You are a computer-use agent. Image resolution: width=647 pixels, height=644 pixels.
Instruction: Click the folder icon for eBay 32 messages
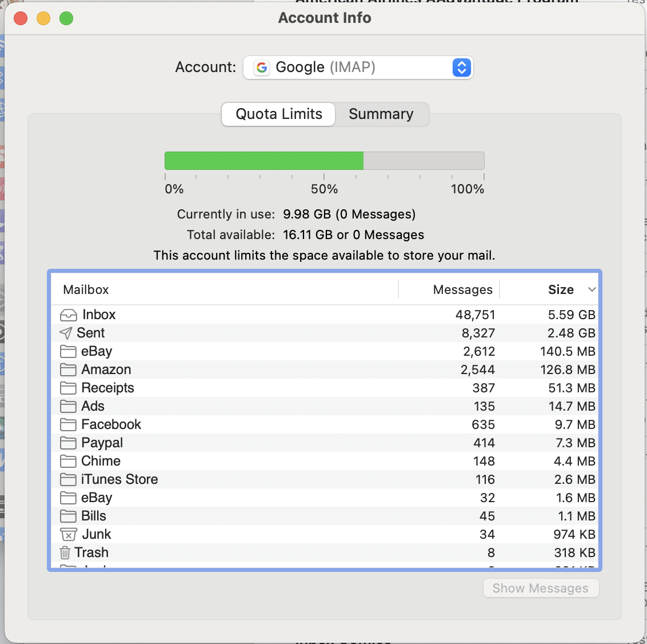coord(68,498)
